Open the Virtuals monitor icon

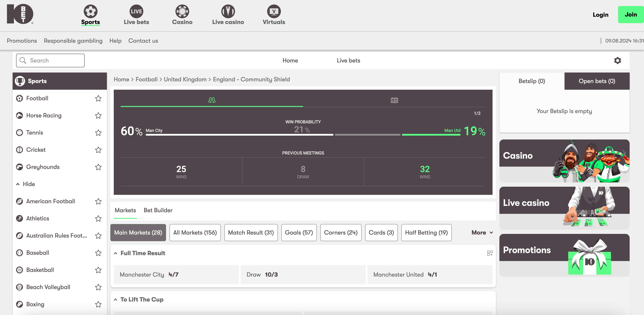[x=274, y=11]
